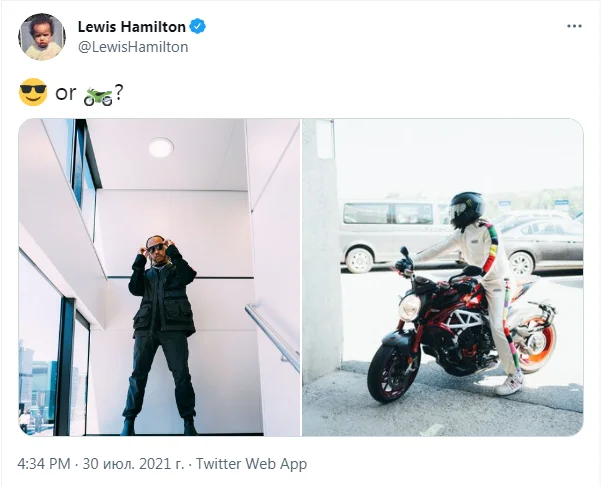Open left photo of man in sunglasses
Screen dimensions: 601x486
click(159, 277)
